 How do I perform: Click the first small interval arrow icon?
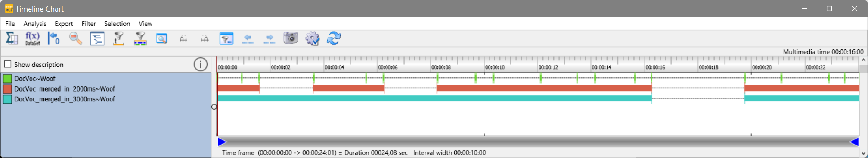pos(183,39)
